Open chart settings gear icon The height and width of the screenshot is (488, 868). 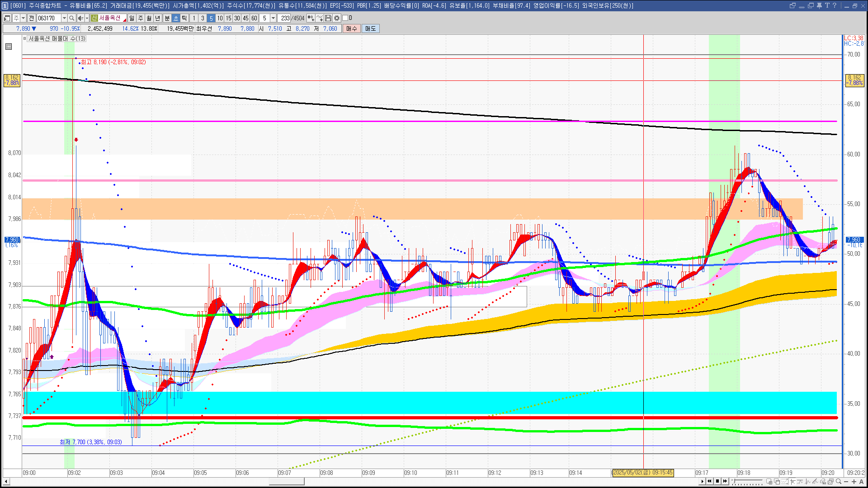coord(337,18)
